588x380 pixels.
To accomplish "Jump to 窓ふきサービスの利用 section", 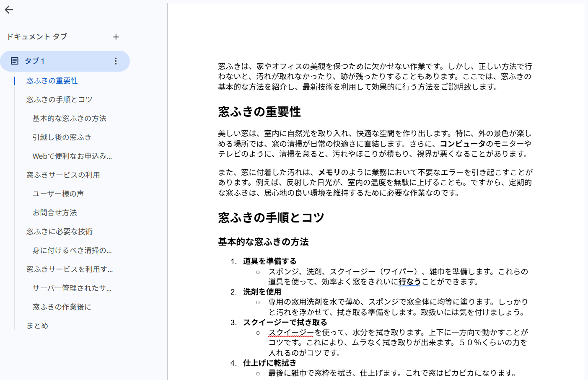I will 63,175.
